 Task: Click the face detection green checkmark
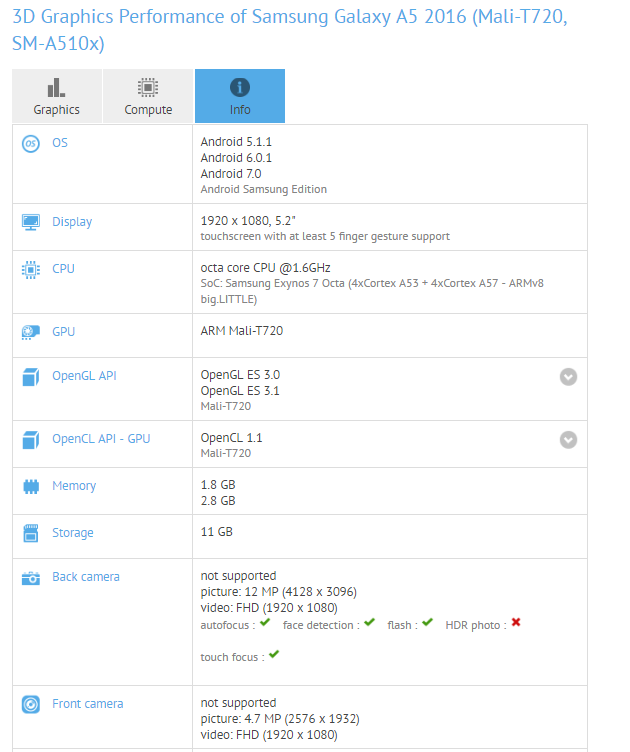click(x=369, y=623)
